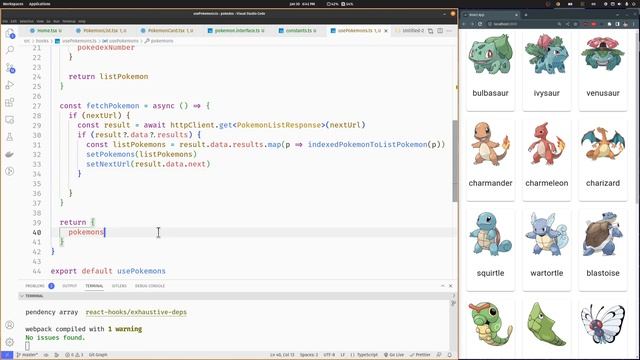Maximize the terminal panel with caret
Viewport: 640px width, 360px height.
coord(443,286)
